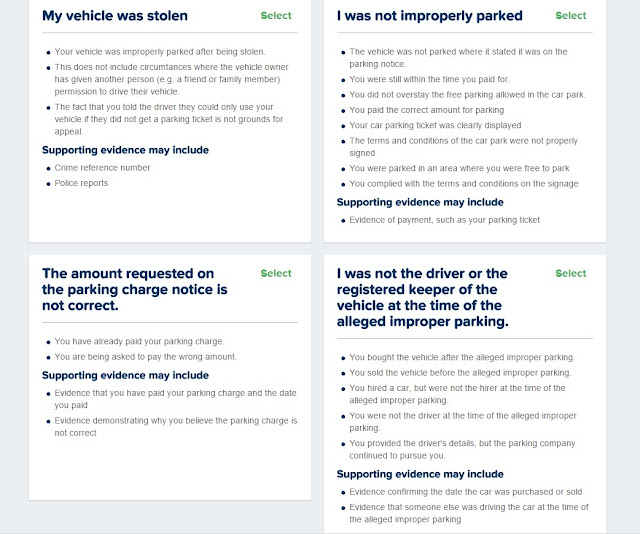
Task: Select the 'My vehicle was stolen' reason
Action: [x=276, y=16]
